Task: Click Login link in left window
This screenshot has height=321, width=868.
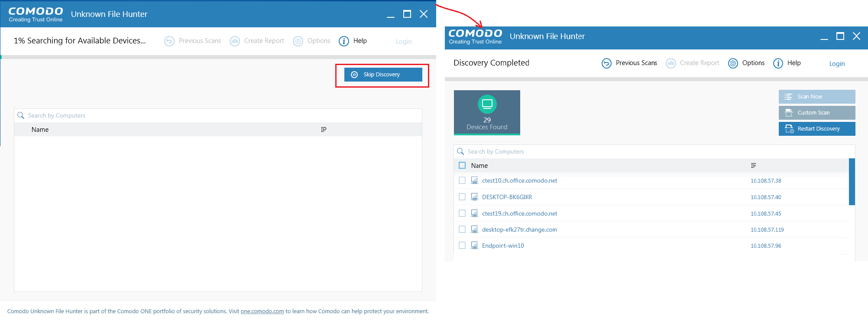Action: pos(404,42)
